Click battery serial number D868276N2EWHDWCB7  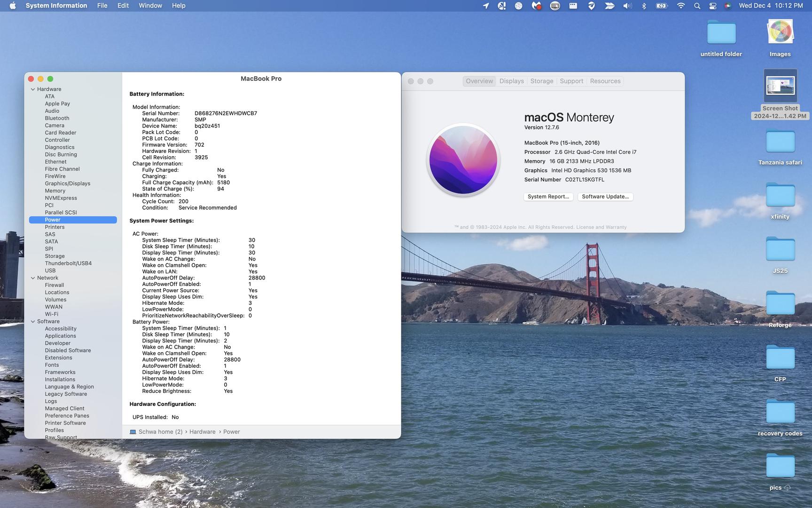pos(226,113)
